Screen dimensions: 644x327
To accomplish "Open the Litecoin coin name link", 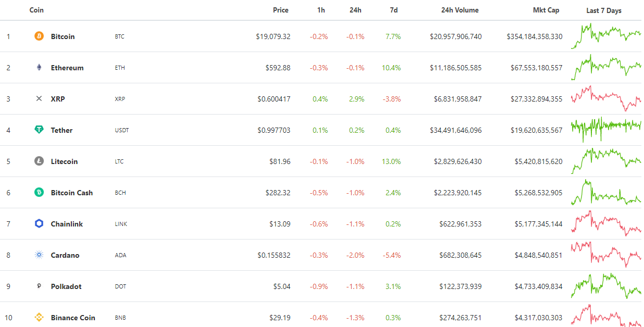I will pyautogui.click(x=64, y=161).
